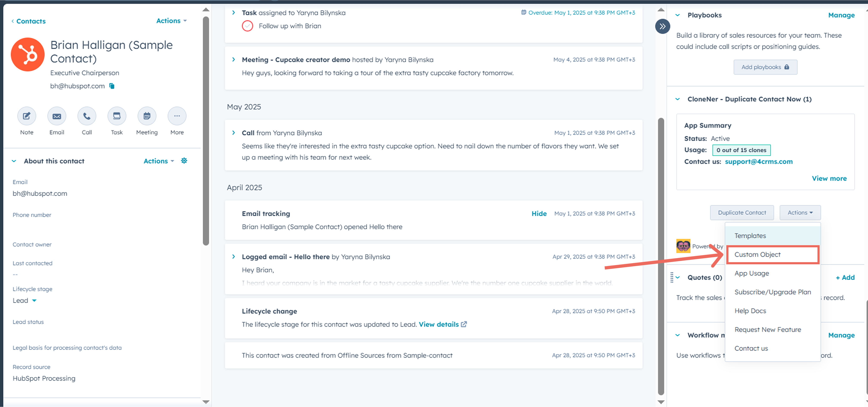
Task: Collapse right sidebar with double-arrow button
Action: [x=662, y=26]
